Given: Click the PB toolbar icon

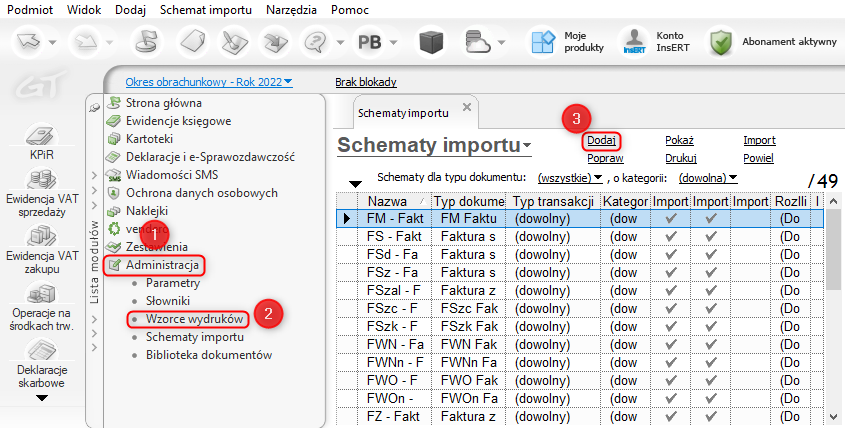Looking at the screenshot, I should point(370,42).
